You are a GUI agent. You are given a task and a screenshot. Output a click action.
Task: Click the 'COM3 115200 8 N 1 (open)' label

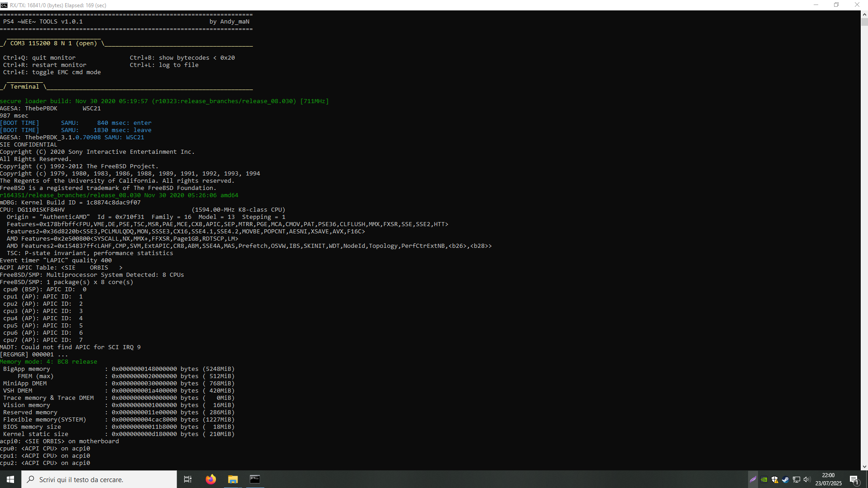pyautogui.click(x=54, y=43)
